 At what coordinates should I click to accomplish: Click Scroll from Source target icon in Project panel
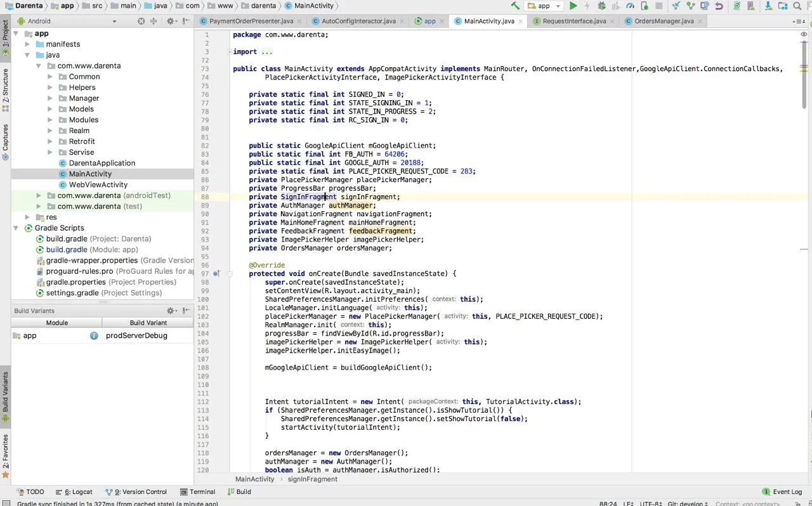coord(141,21)
